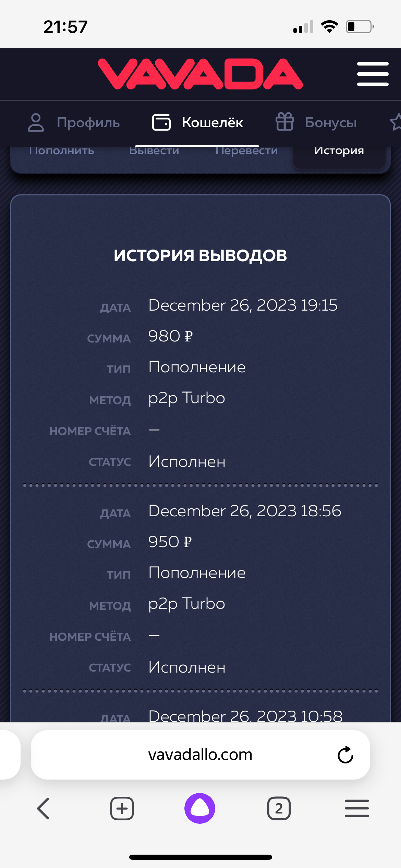Select the Кошелёк tab
This screenshot has width=401, height=868.
click(212, 122)
